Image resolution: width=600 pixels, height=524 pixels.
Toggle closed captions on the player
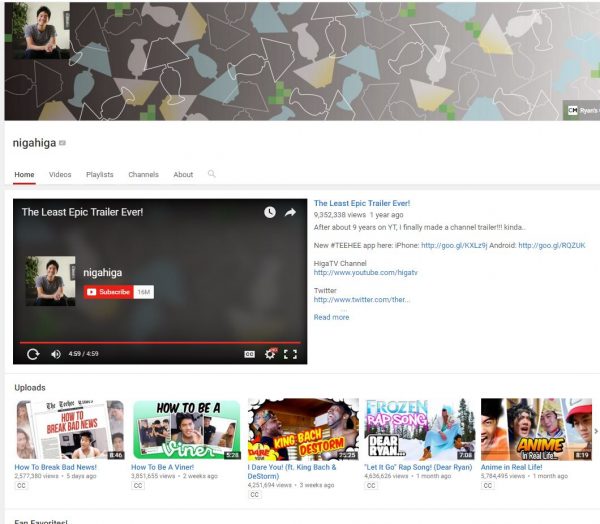[x=249, y=354]
